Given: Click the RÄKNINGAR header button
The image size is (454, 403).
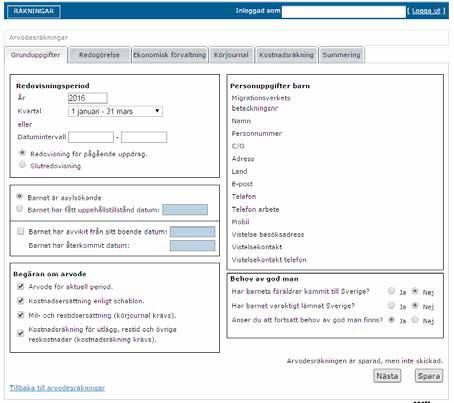Looking at the screenshot, I should tap(34, 11).
